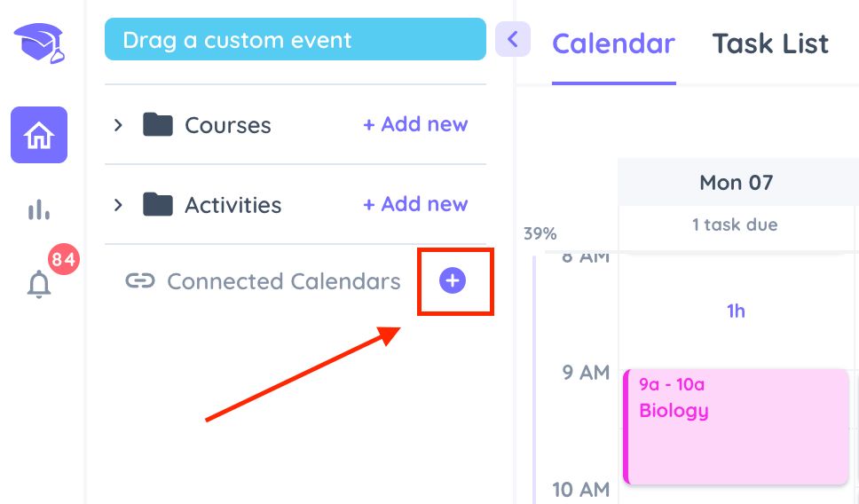
Task: Open the notifications bell icon
Action: point(39,284)
